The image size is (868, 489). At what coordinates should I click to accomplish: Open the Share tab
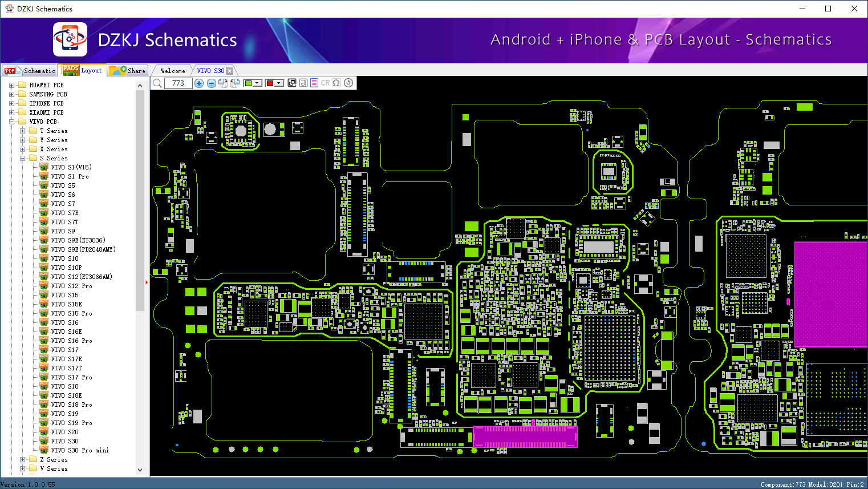point(128,71)
